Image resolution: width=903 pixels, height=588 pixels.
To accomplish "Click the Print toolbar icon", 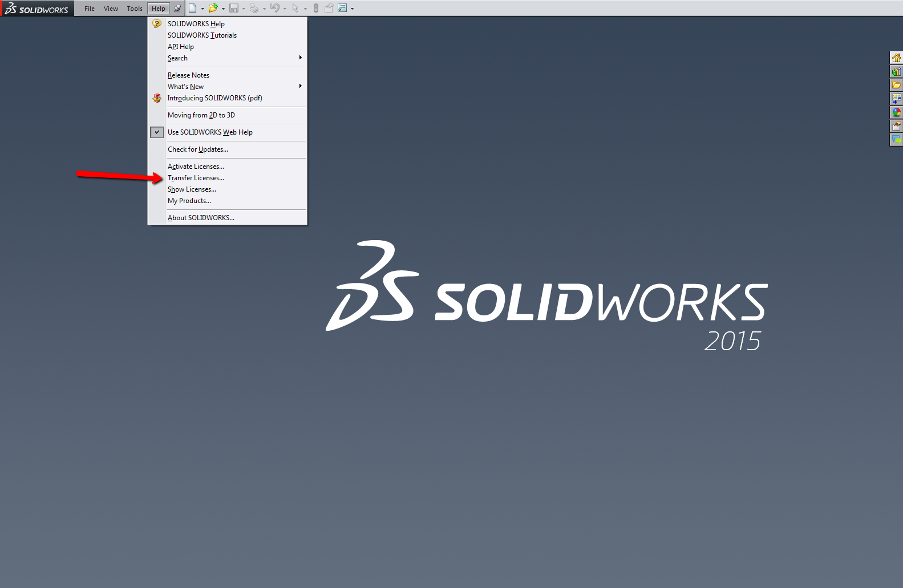I will (254, 8).
